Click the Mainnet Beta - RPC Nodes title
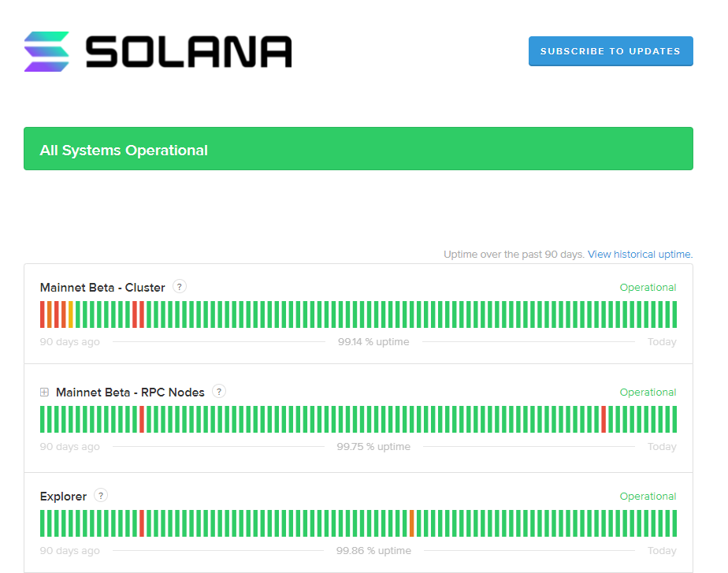The width and height of the screenshot is (728, 573). pyautogui.click(x=130, y=393)
